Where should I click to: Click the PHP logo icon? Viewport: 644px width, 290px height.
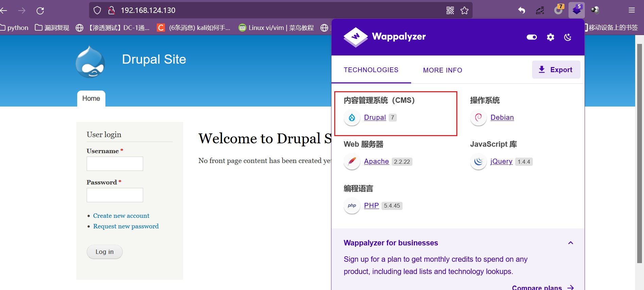tap(352, 206)
